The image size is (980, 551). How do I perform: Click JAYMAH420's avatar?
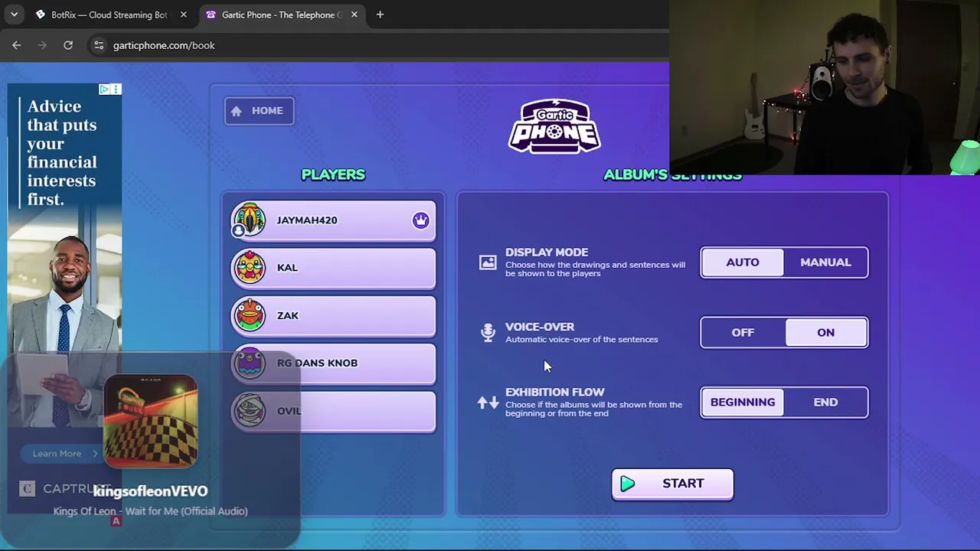[x=250, y=220]
